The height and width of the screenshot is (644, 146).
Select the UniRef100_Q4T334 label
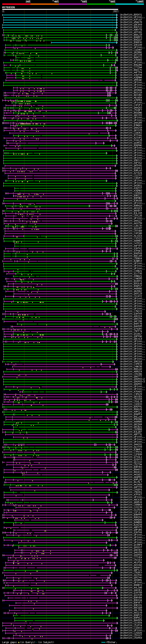pos(131,55)
